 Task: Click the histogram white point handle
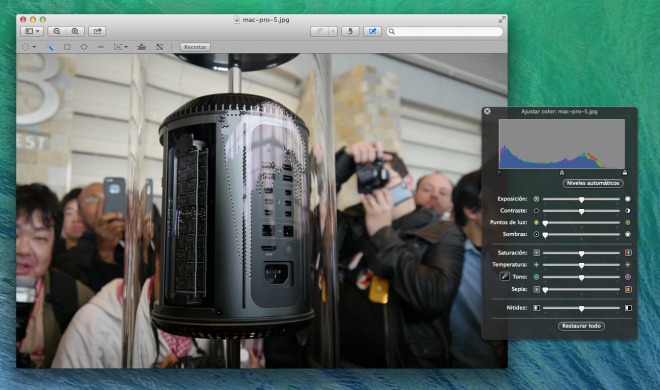tap(625, 172)
